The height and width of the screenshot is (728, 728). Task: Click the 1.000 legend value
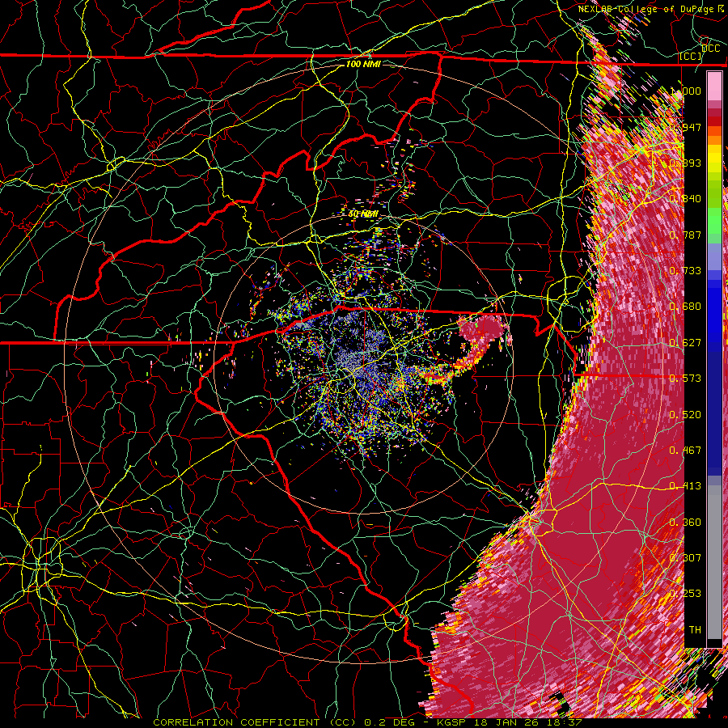point(686,91)
